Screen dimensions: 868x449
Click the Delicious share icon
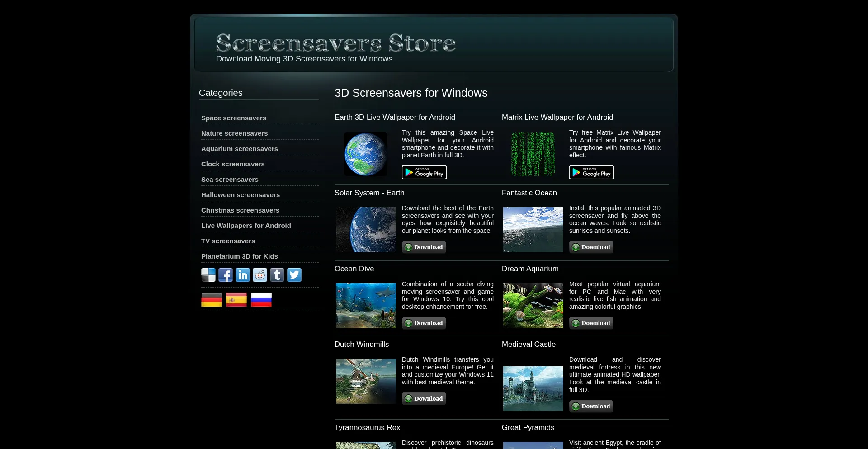pyautogui.click(x=208, y=275)
